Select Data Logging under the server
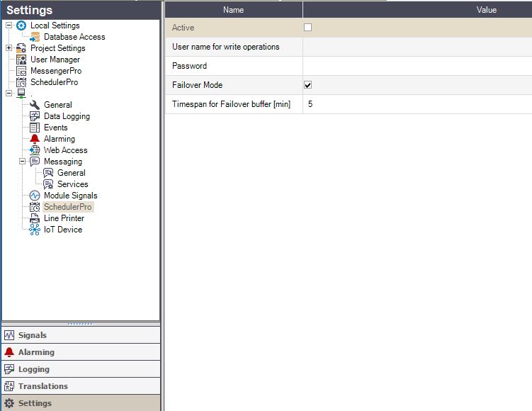This screenshot has height=411, width=532. [x=67, y=116]
